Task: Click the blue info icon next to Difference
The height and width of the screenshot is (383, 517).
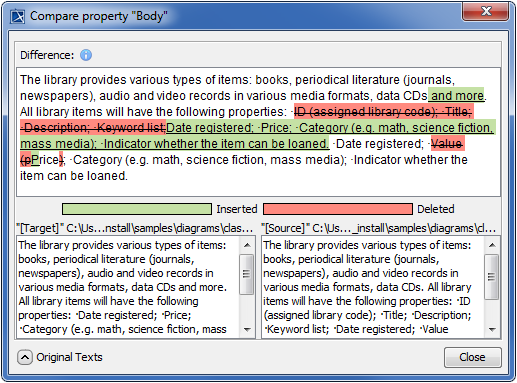Action: [x=86, y=55]
